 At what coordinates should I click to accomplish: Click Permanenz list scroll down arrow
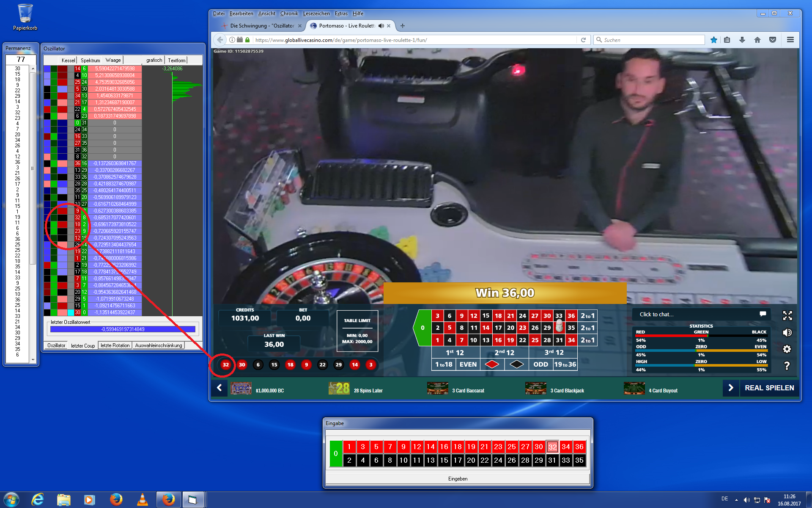(33, 360)
